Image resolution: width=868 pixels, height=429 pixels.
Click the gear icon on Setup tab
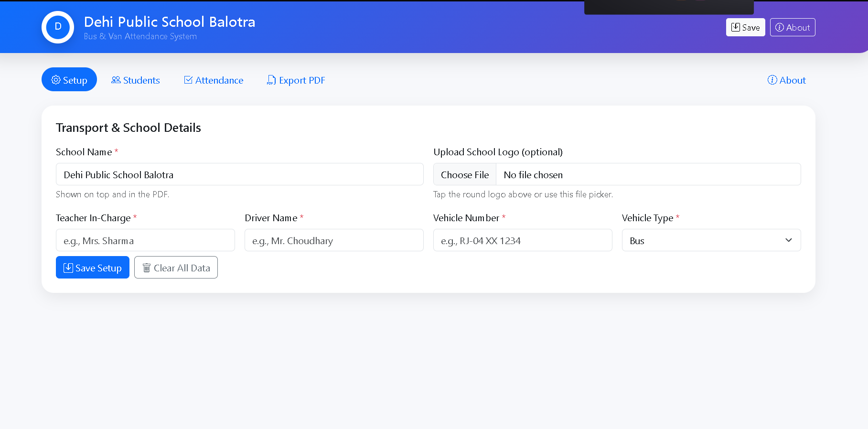pos(56,80)
